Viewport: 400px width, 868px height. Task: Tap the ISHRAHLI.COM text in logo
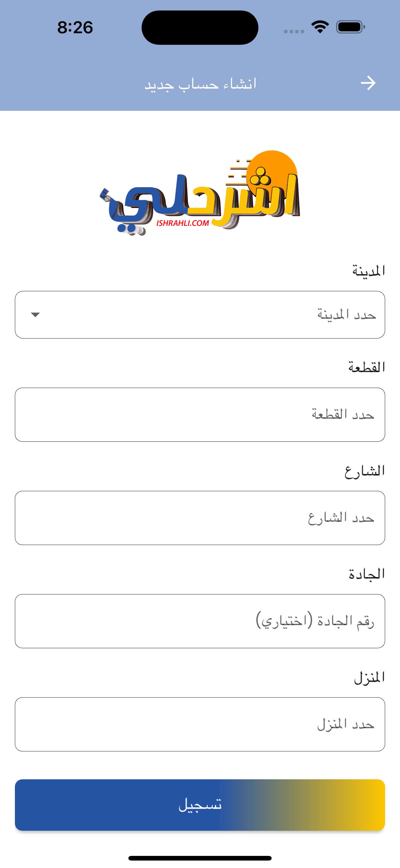point(183,223)
